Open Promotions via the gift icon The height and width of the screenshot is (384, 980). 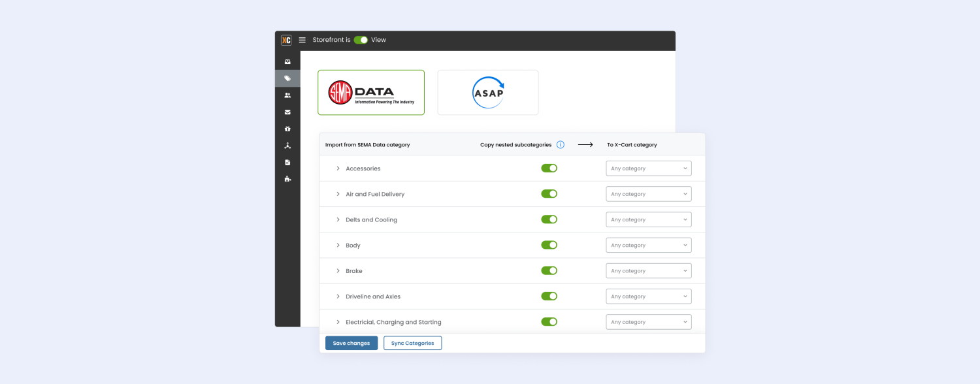click(287, 129)
